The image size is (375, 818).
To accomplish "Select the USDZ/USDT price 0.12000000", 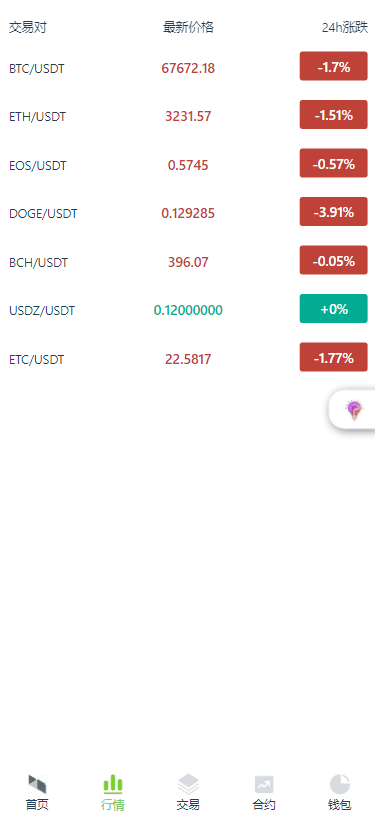I will 188,310.
